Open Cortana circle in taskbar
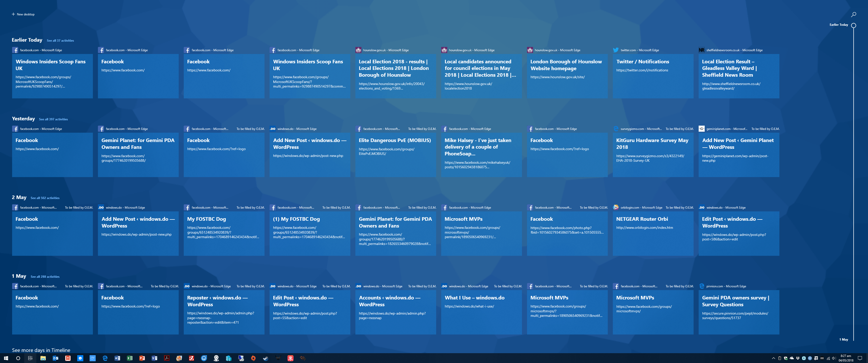Screen dimensions: 868x363 (18, 358)
